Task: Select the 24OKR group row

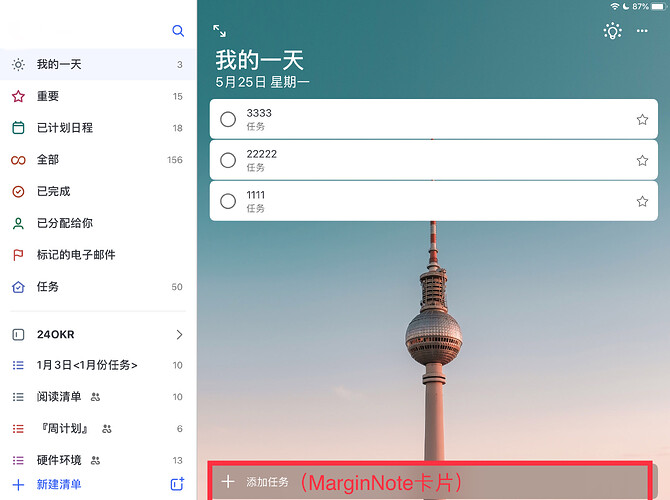Action: tap(98, 335)
